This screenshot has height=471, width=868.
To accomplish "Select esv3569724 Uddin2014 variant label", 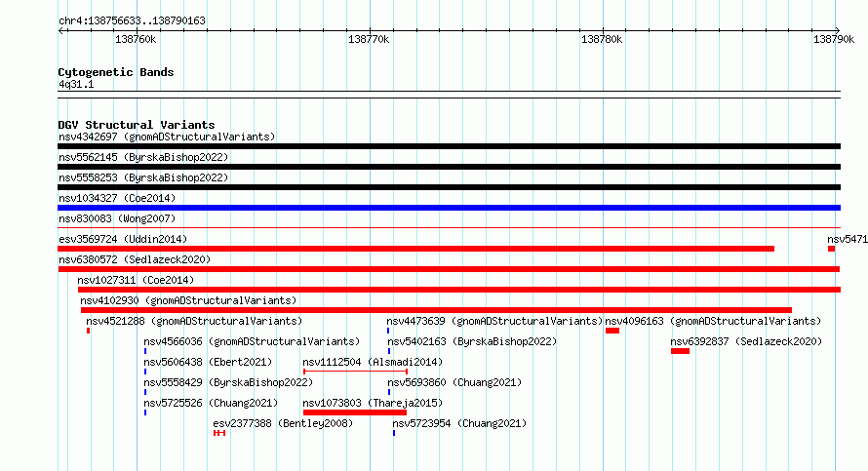I will pos(123,239).
